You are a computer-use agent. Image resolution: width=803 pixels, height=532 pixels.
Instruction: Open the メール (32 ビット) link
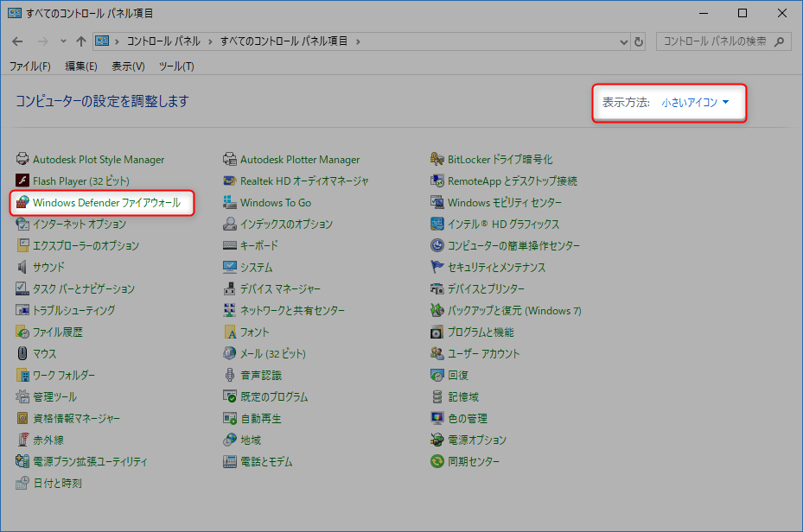click(x=273, y=354)
